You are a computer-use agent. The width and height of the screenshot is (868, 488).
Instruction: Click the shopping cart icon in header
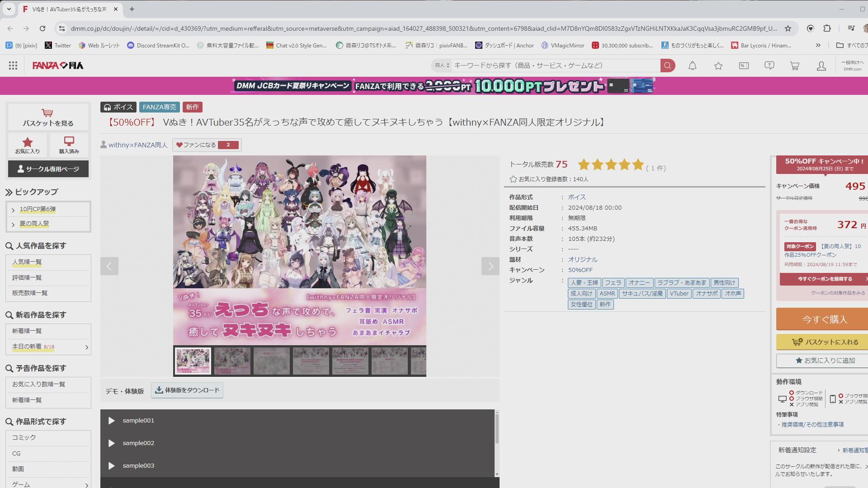click(795, 66)
